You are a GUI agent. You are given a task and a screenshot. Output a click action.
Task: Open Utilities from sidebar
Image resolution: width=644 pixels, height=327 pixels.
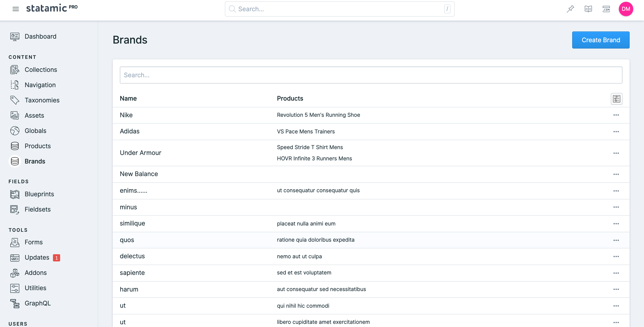35,288
